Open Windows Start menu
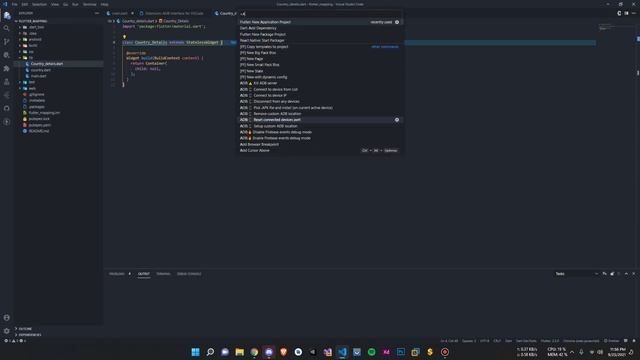Image resolution: width=640 pixels, height=360 pixels. [x=196, y=352]
